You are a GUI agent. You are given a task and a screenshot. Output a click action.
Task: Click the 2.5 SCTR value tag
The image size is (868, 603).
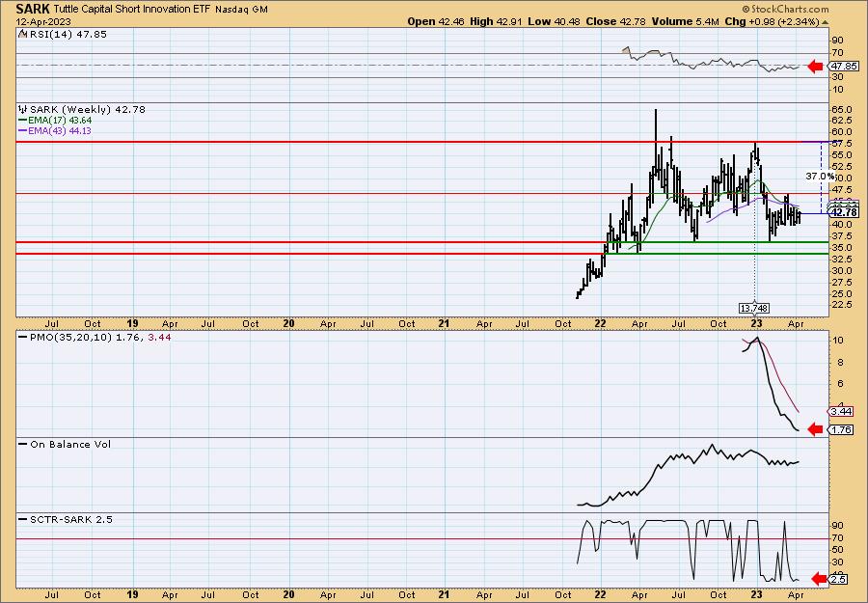point(839,580)
